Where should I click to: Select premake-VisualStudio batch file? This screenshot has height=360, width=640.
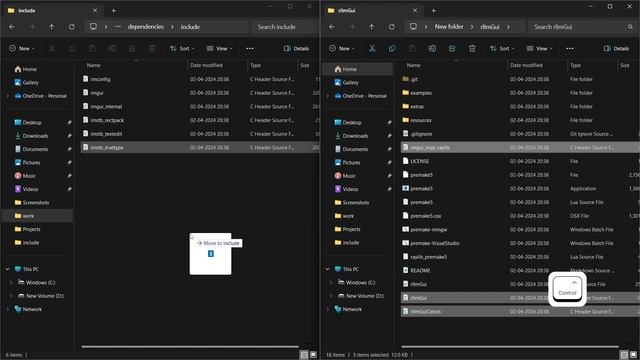coord(520,243)
